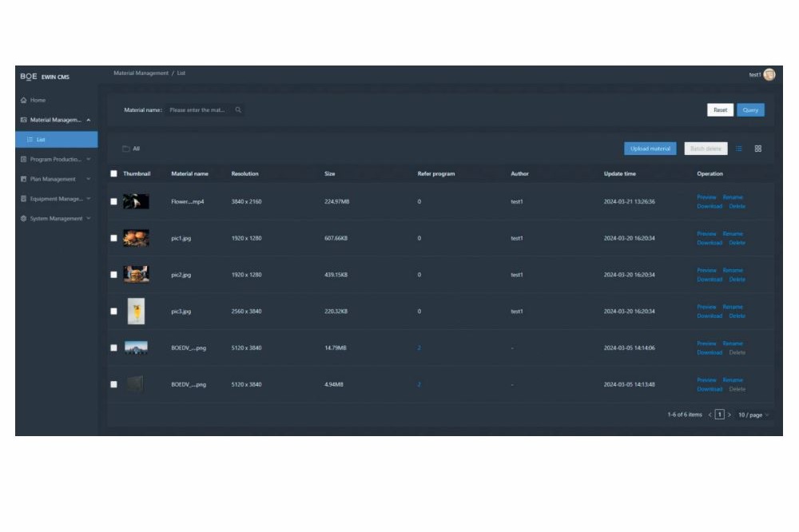Image resolution: width=799 pixels, height=532 pixels.
Task: Open the pic2.jpg thumbnail
Action: point(136,275)
